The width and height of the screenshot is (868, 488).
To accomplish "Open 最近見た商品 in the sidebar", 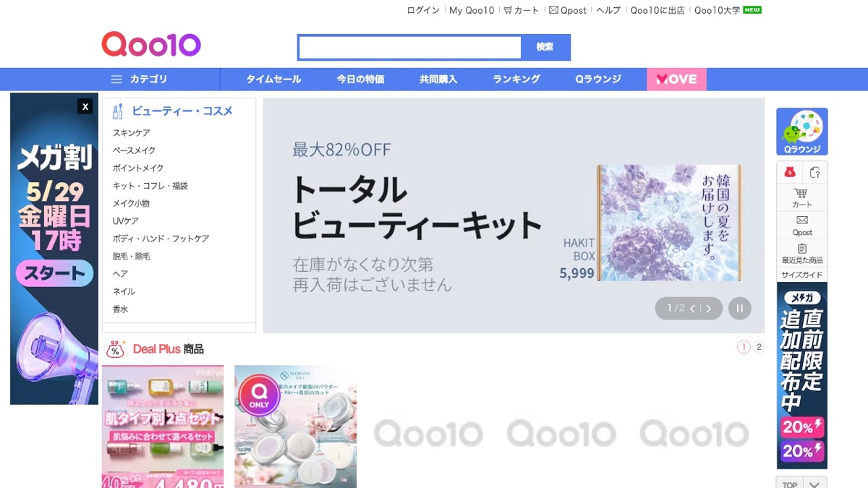I will 802,254.
